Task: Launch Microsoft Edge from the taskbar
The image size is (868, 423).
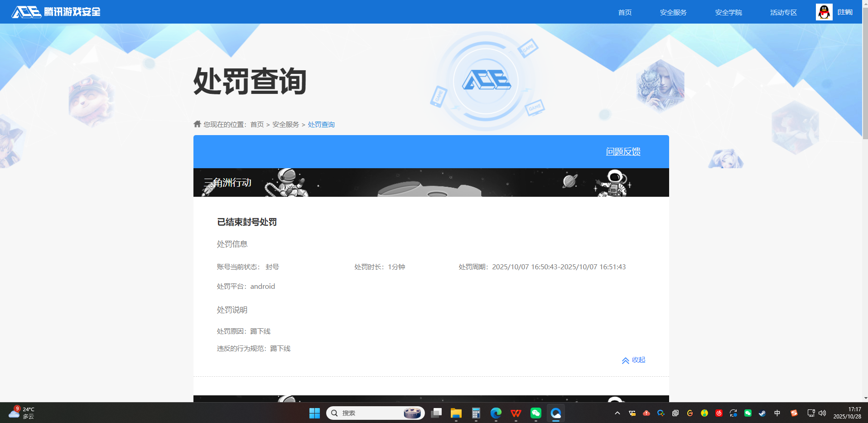Action: tap(496, 413)
